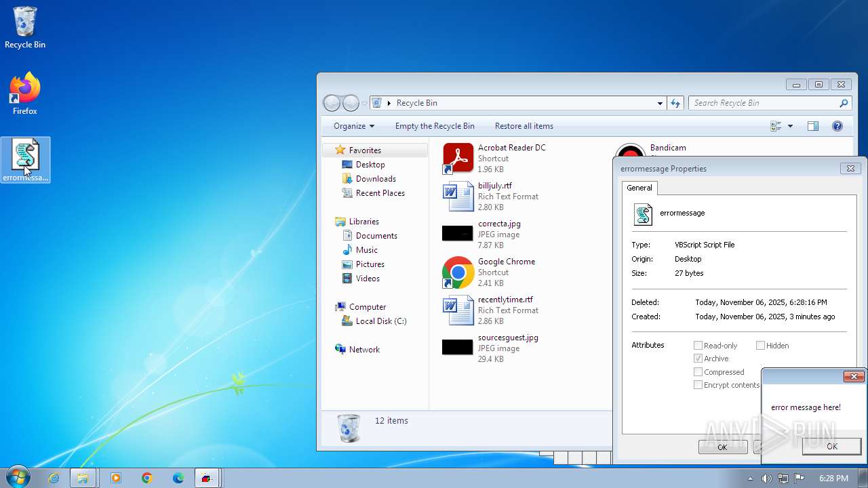Click Restore all items
This screenshot has height=488, width=868.
[x=524, y=126]
